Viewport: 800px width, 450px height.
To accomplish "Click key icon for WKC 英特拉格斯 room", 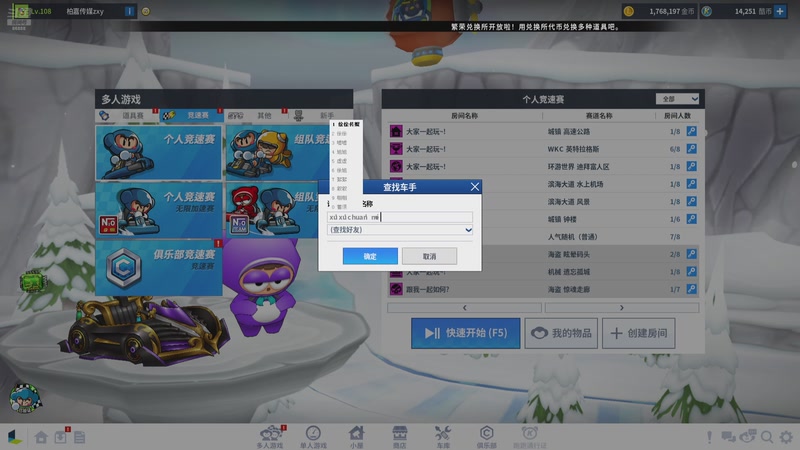I will pos(691,148).
